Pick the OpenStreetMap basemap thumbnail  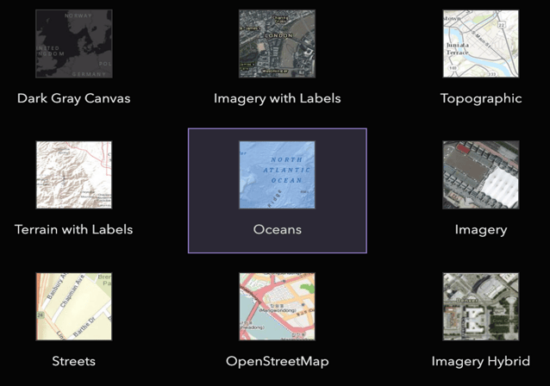(277, 306)
